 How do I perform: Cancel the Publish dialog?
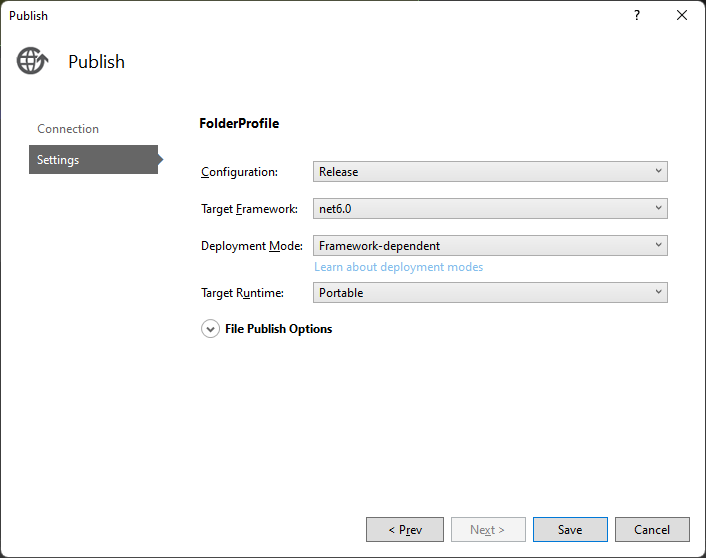coord(652,530)
